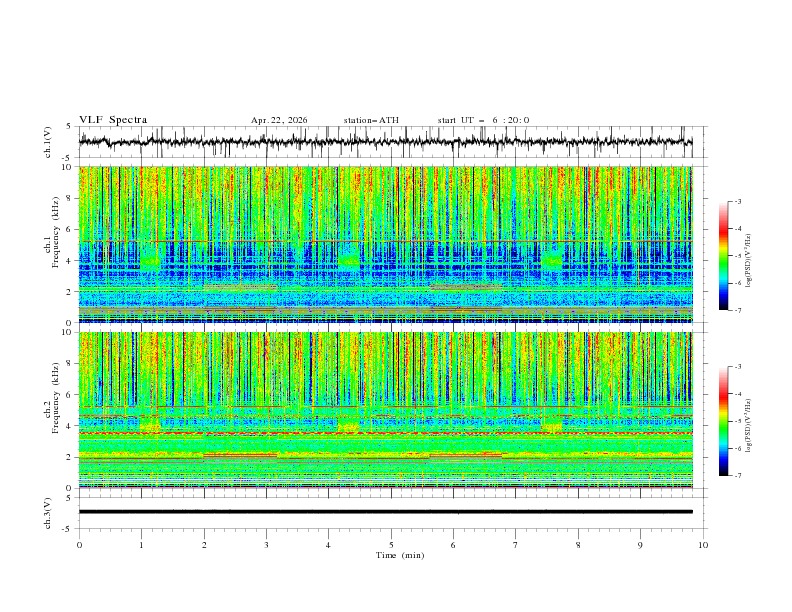This screenshot has width=792, height=612.
Task: Click the ch.2 red line near 3.5 kHz
Action: pyautogui.click(x=385, y=433)
